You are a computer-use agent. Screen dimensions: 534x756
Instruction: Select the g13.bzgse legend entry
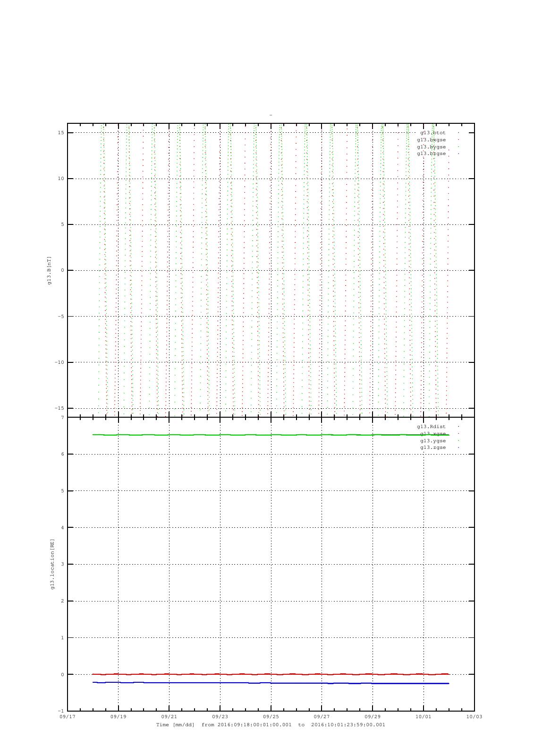432,154
